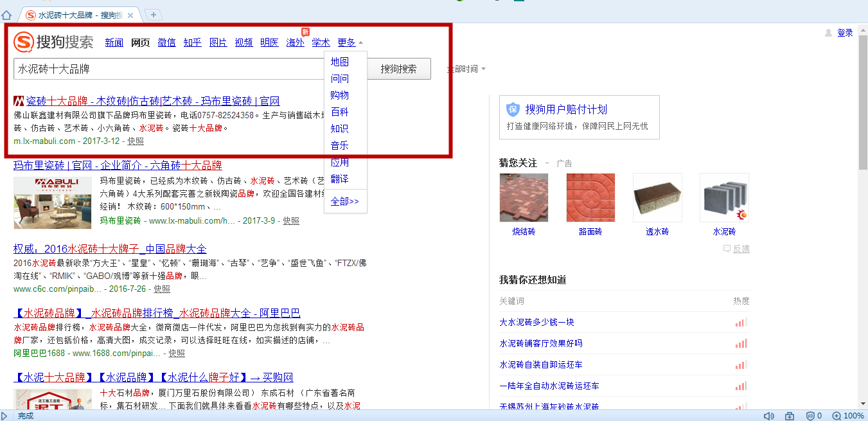Open a new browser tab
The image size is (868, 421).
tap(153, 15)
